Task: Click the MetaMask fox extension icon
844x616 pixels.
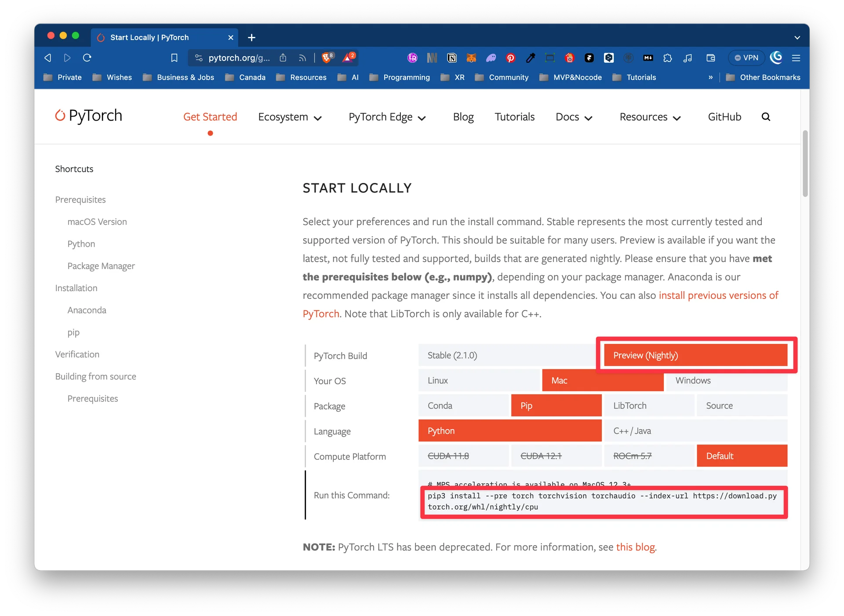Action: 471,58
